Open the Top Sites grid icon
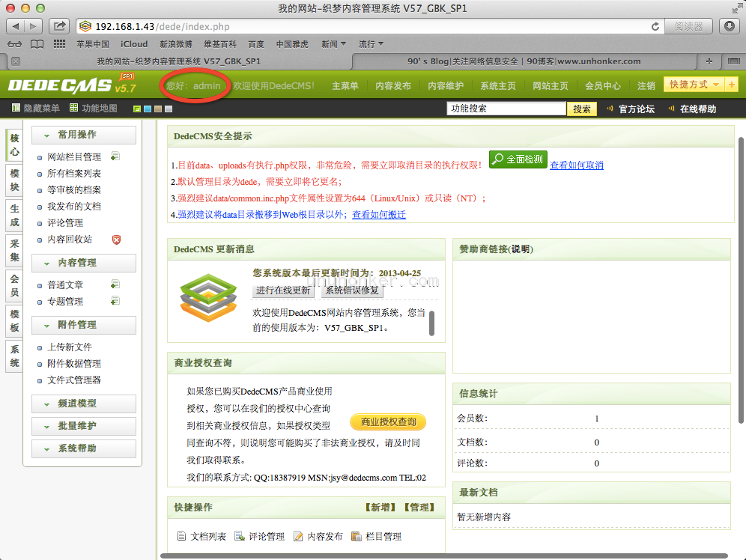The width and height of the screenshot is (746, 560). point(59,44)
